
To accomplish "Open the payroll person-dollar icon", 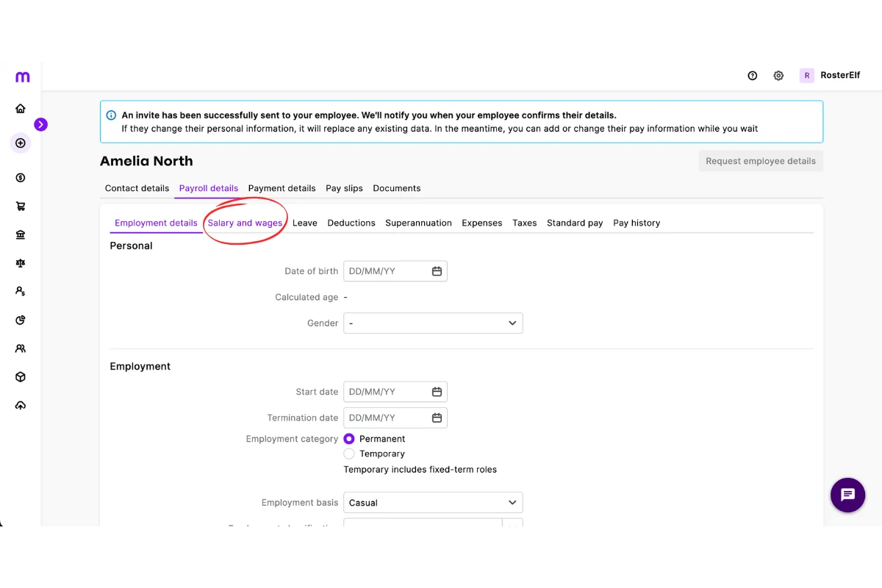I will [21, 292].
